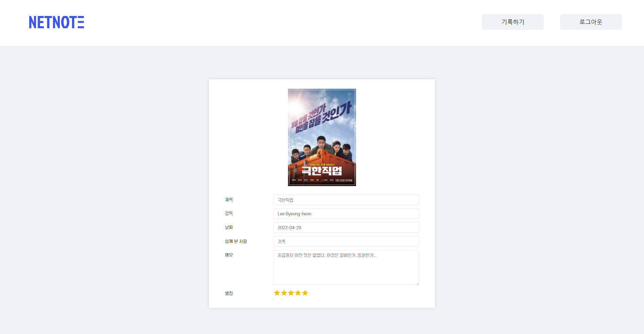Click the stylized E icon of the NETNOTE logo
Viewport: 644px width, 334px height.
point(81,22)
